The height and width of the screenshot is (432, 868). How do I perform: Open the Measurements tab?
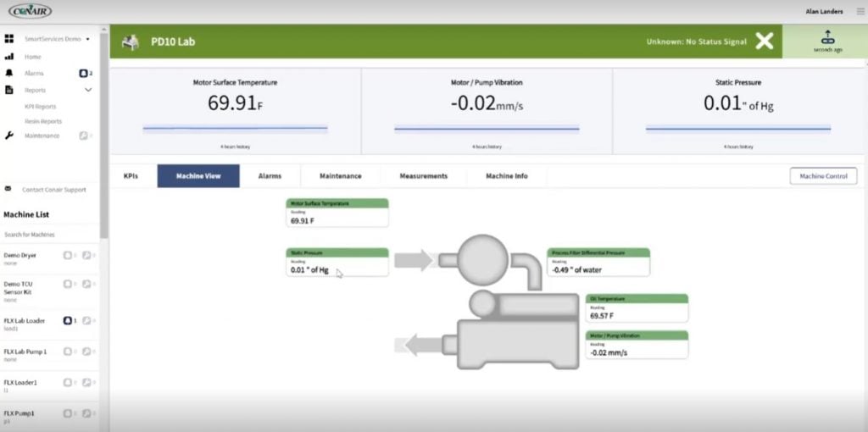click(424, 176)
